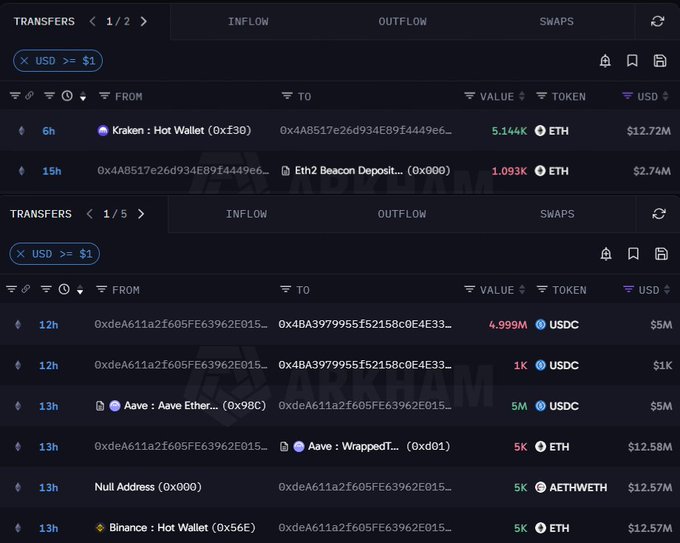The image size is (680, 543).
Task: Click Ethereum chain icon in 6h row
Action: click(x=21, y=131)
